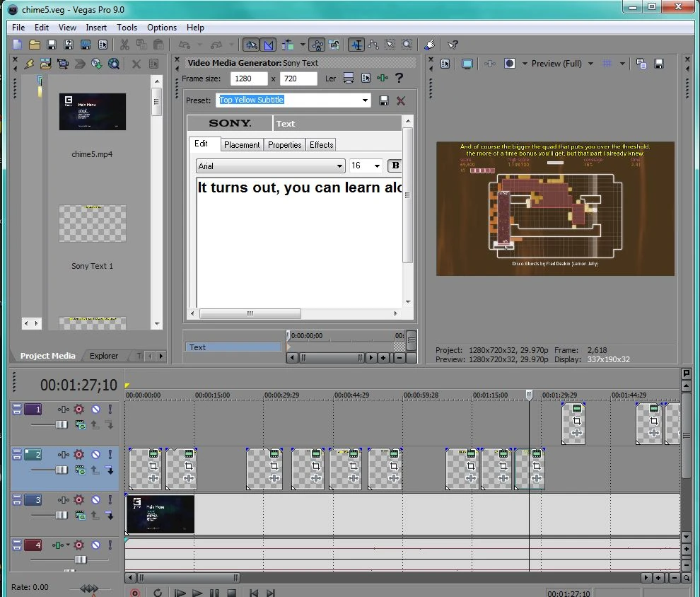Delete preset with the red X icon
Screen dimensions: 700x597
401,100
